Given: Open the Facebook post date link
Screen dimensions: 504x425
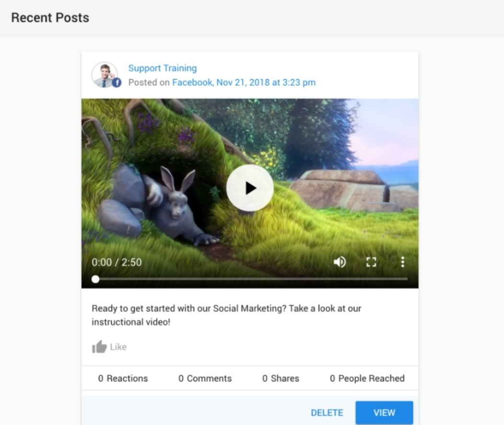Looking at the screenshot, I should (x=244, y=82).
